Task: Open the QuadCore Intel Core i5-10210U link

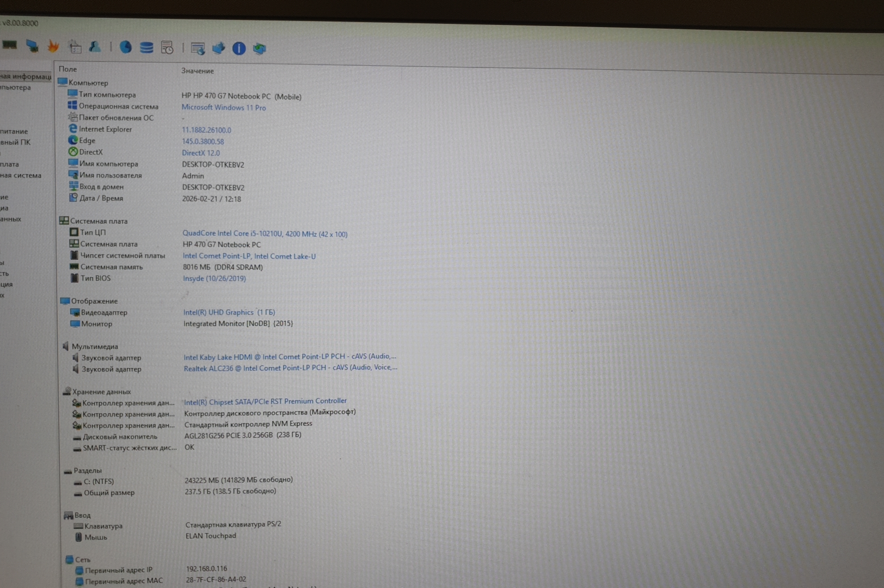Action: [x=265, y=234]
